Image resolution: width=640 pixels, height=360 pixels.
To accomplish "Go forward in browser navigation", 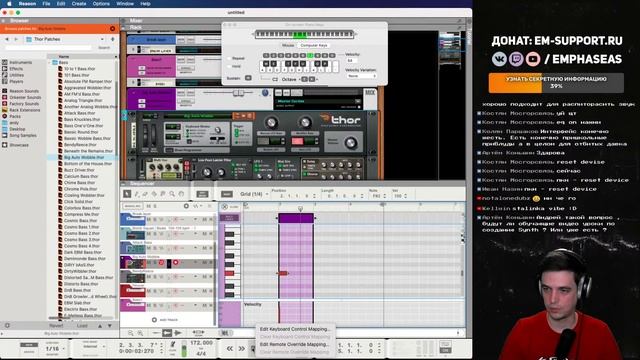I will [16, 39].
